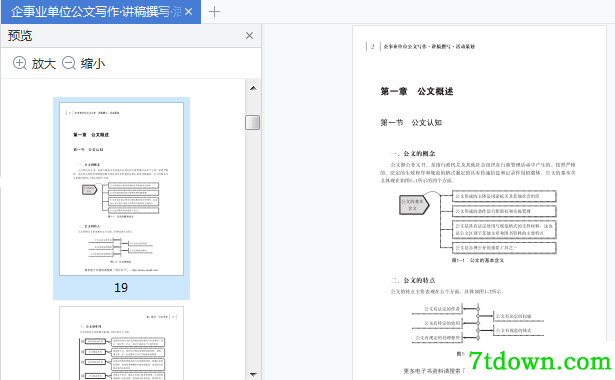Click the thumbnail panel scrollbar handle

pos(253,122)
